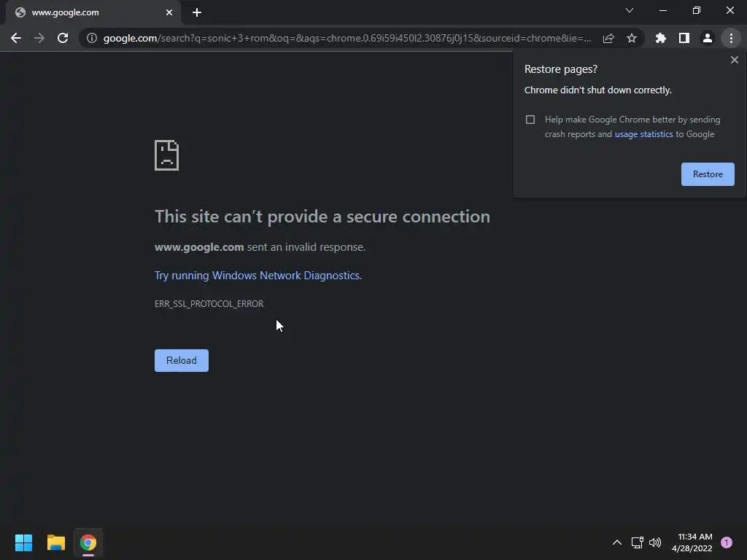
Task: Open the usage statistics link
Action: [x=643, y=134]
